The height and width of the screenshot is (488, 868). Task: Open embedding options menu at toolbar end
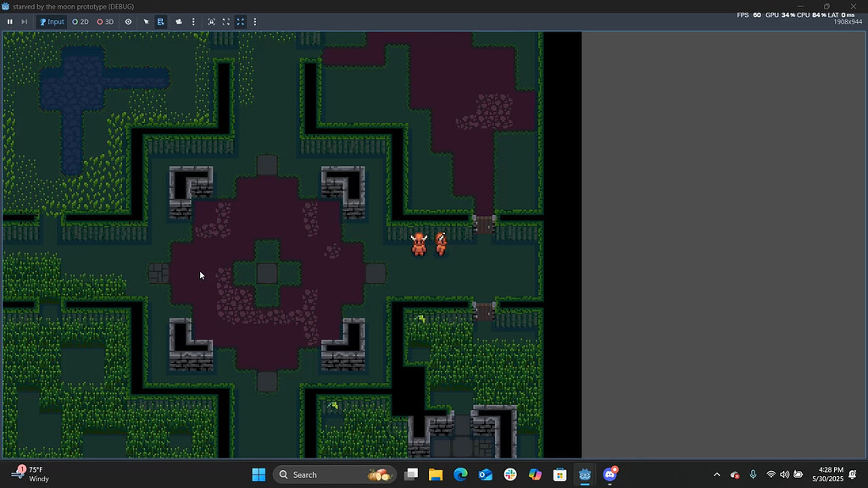[x=254, y=21]
